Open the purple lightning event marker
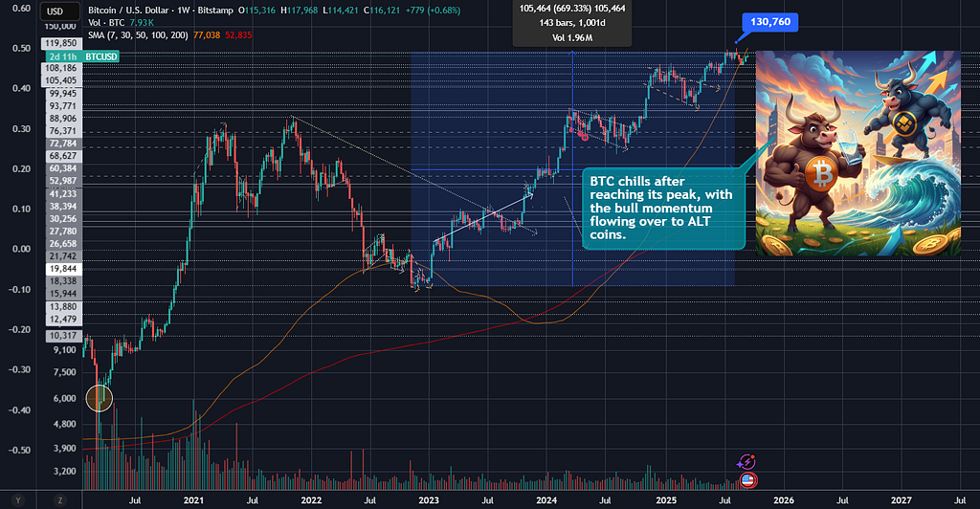980x509 pixels. coord(746,462)
